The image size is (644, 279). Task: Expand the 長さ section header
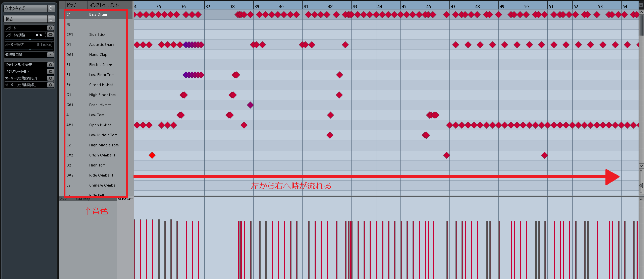tap(25, 19)
